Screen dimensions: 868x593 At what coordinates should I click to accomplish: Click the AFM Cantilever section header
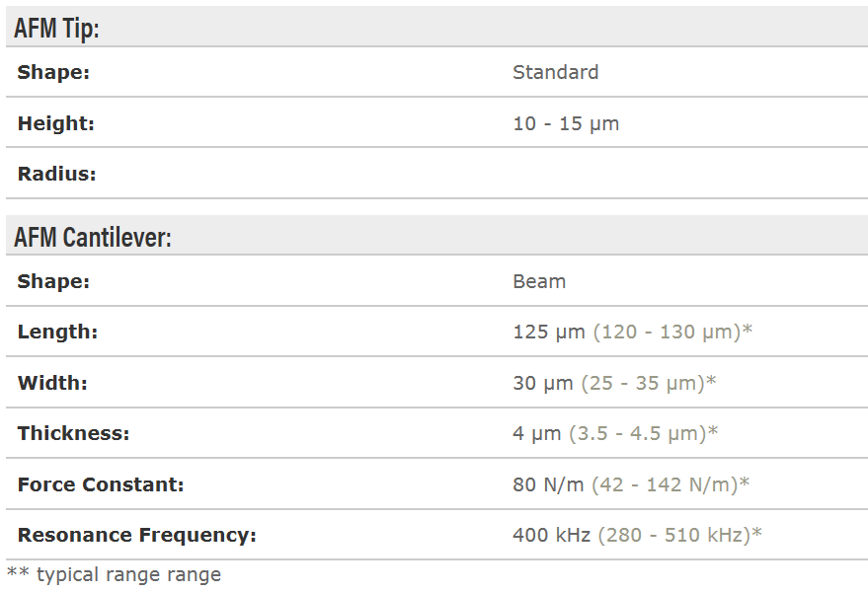[93, 238]
